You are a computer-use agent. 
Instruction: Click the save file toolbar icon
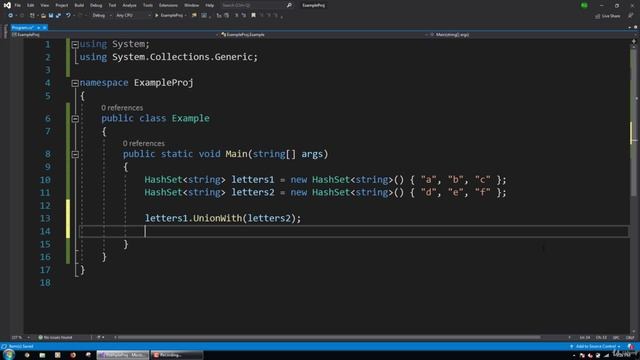click(x=51, y=16)
